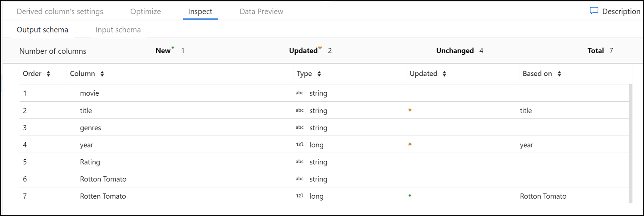Click the Description link text
Viewport: 644px width, 216px height.
click(x=621, y=12)
